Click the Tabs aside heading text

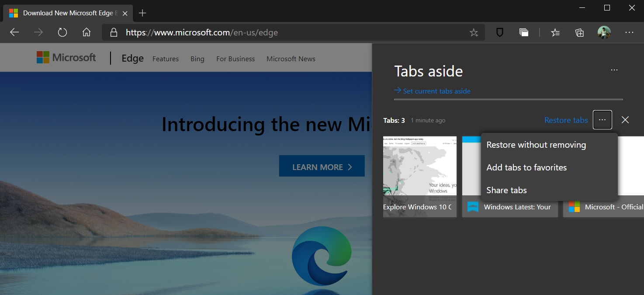429,71
